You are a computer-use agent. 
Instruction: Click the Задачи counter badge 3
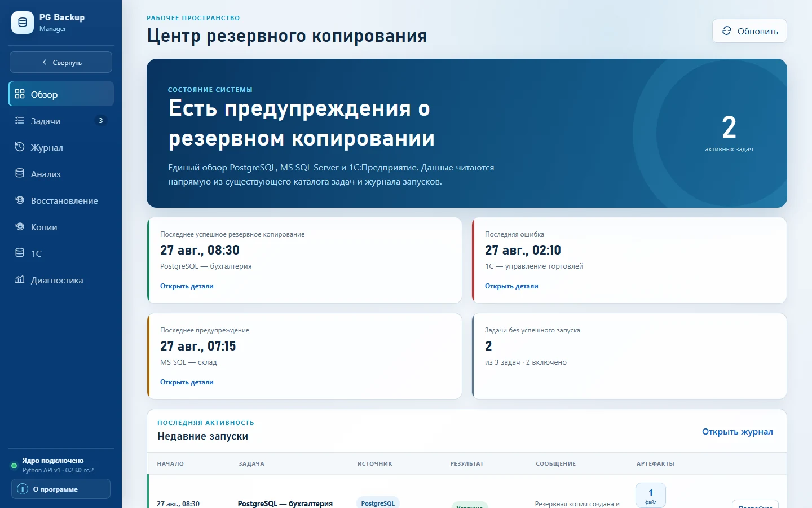point(100,120)
